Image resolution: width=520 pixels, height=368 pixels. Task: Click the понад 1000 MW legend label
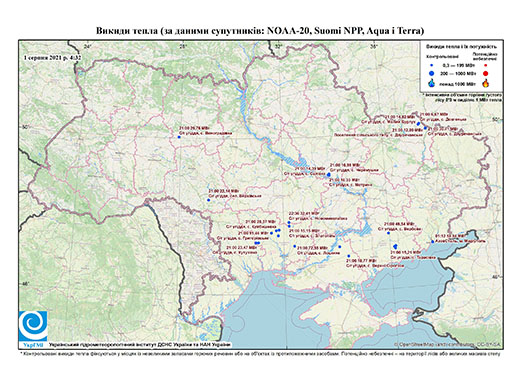(x=457, y=83)
